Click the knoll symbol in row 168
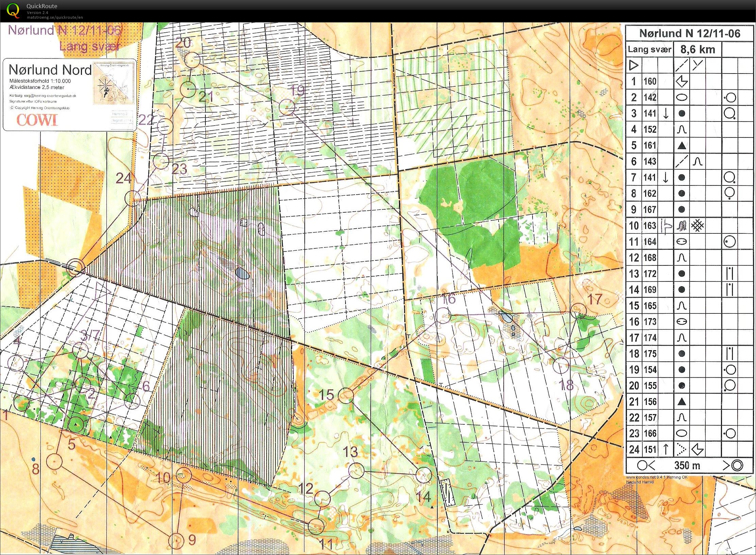Image resolution: width=756 pixels, height=555 pixels. (x=682, y=258)
